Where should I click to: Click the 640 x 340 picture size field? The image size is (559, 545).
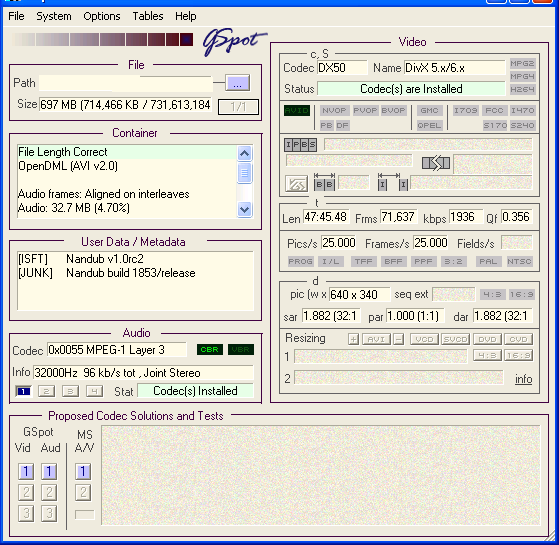[359, 294]
